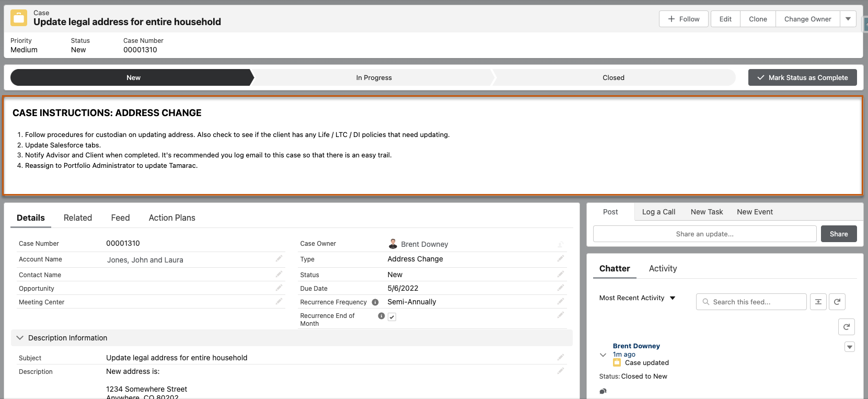The width and height of the screenshot is (868, 399).
Task: Toggle the Recurrence End of Month checkbox
Action: [392, 317]
